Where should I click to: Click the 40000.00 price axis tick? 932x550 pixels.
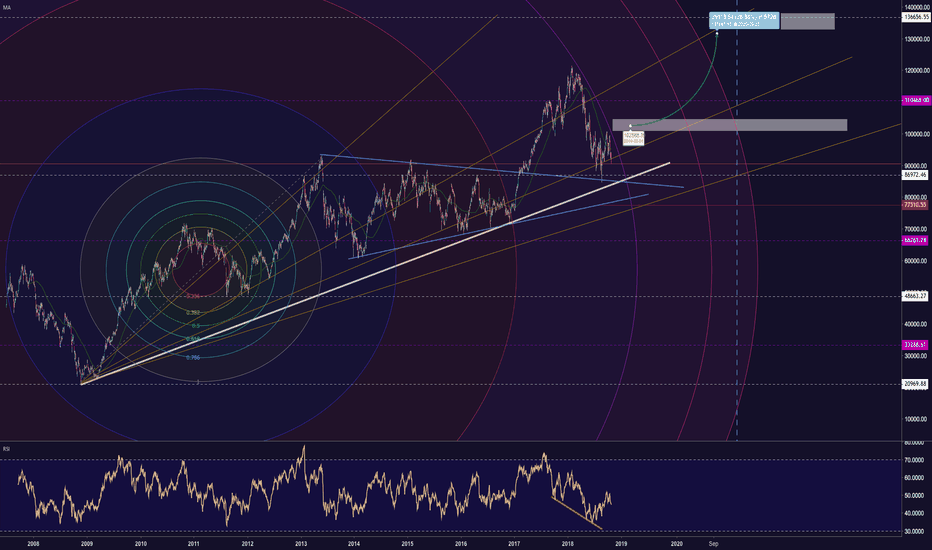point(916,324)
